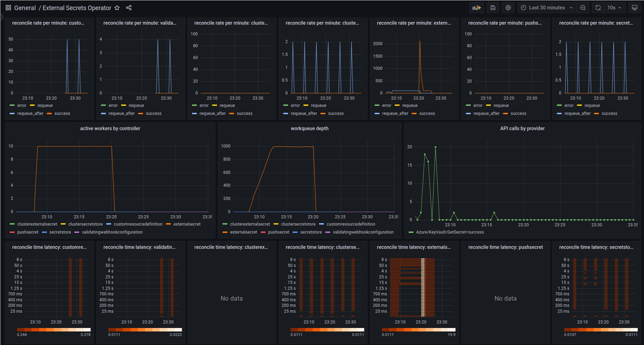Toggle the Azure/KeyVault/GetSecret=success legend entry
644x345 pixels.
tap(449, 232)
